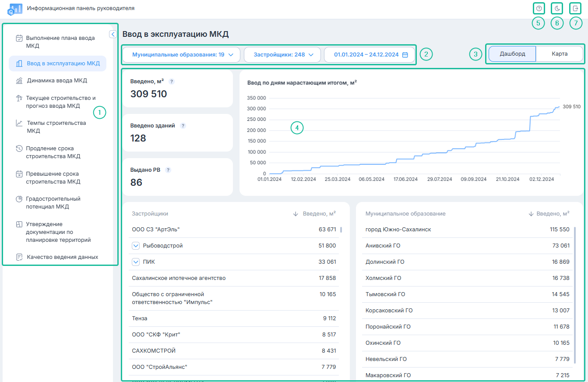Select row Охинский ГО
The image size is (588, 382).
tap(468, 343)
